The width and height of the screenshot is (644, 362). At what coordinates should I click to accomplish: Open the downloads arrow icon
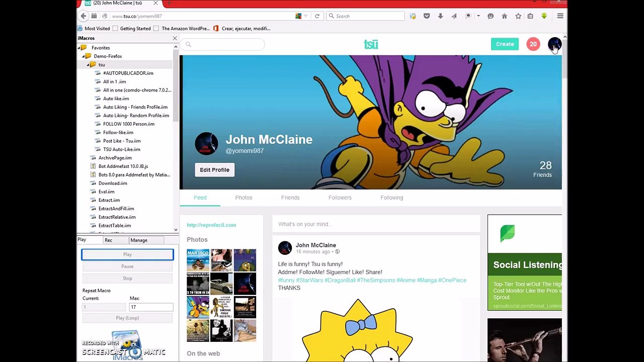tap(440, 16)
